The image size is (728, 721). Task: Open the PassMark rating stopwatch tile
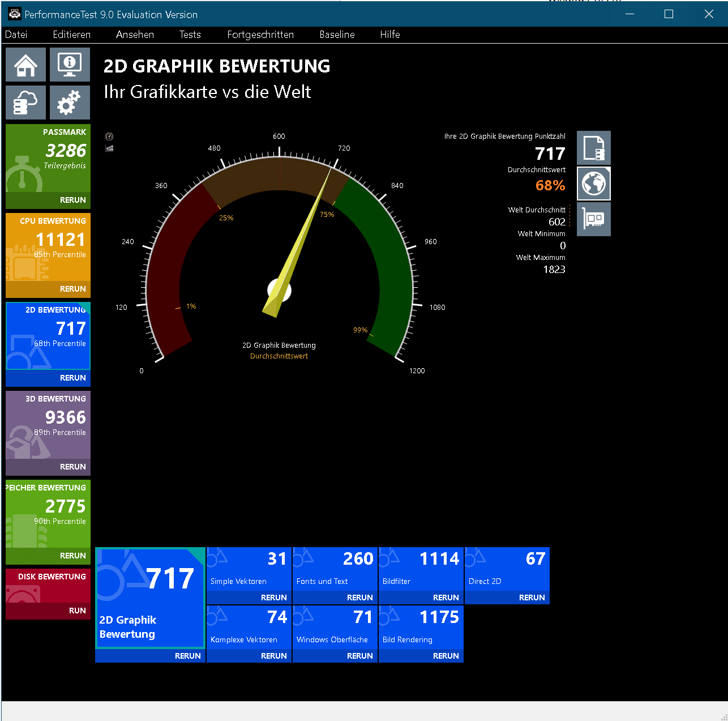point(48,159)
